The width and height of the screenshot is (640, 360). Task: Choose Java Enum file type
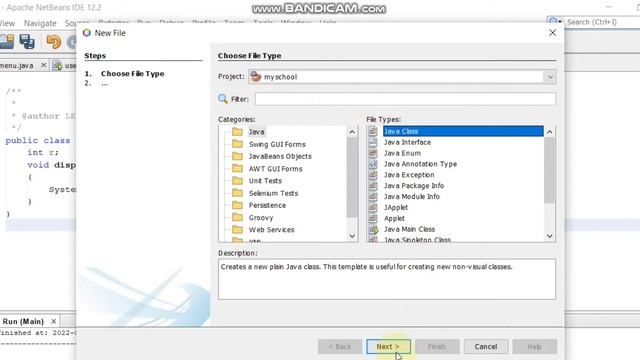tap(402, 153)
